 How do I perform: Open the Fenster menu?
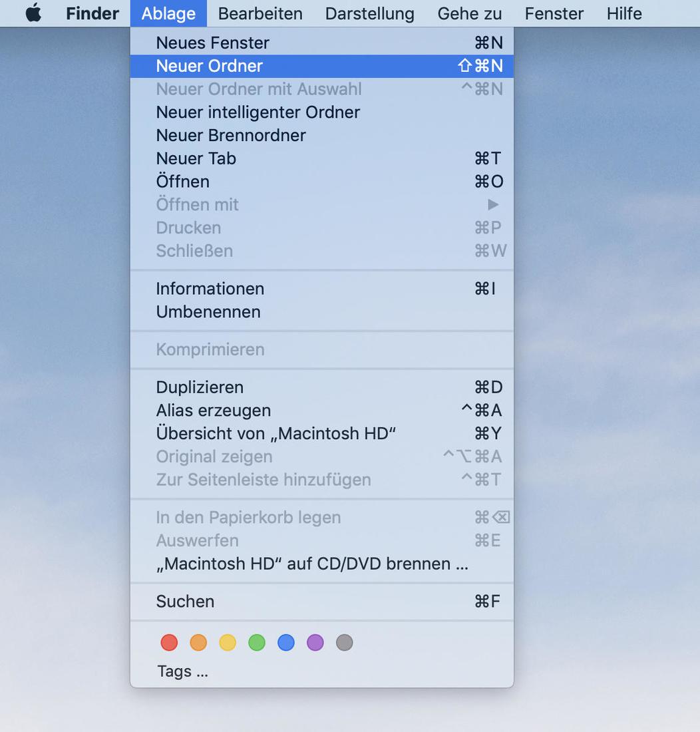554,13
